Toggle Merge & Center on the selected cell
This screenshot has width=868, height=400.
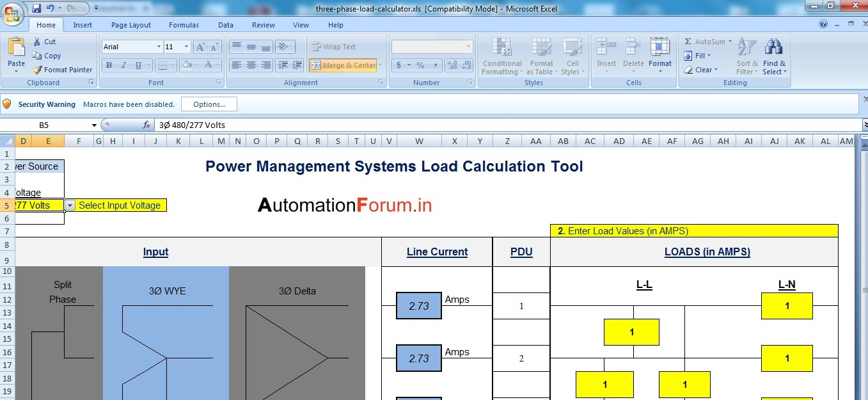(x=343, y=65)
